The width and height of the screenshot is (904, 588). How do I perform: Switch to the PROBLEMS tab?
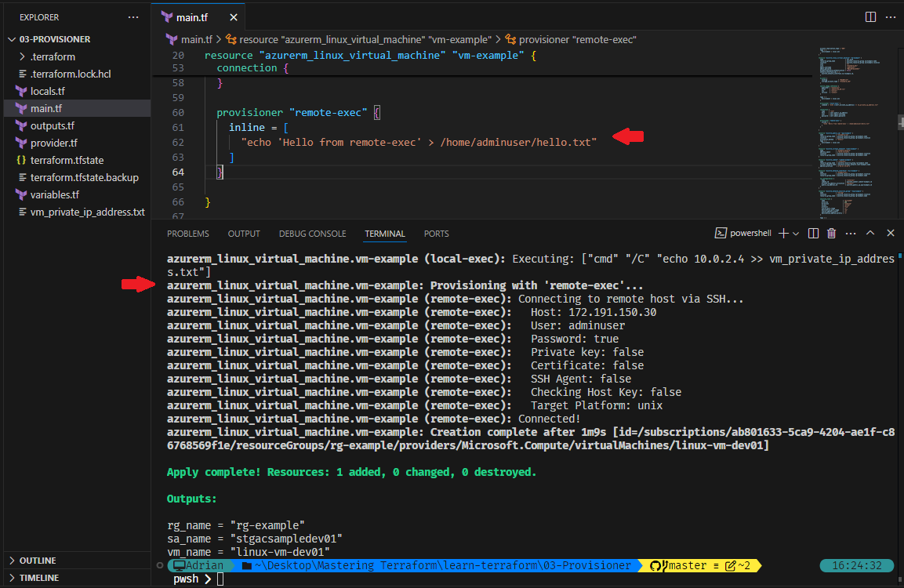(x=188, y=234)
